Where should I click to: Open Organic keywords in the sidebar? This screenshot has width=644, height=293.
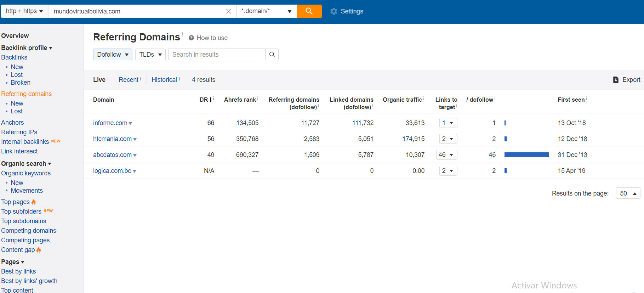[26, 173]
